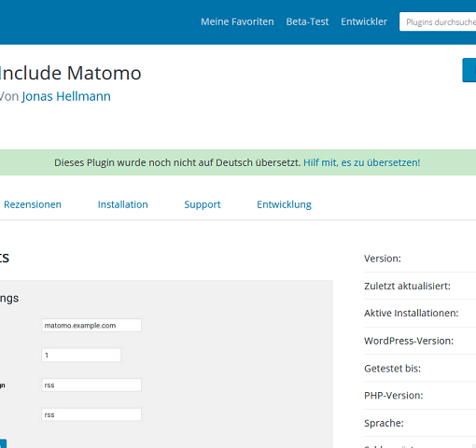Go to Beta-Test page
The width and height of the screenshot is (476, 448).
[307, 21]
